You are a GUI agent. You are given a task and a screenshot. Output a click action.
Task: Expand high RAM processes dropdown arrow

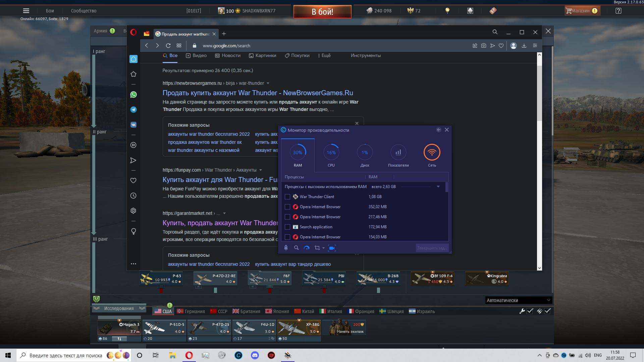pyautogui.click(x=438, y=187)
